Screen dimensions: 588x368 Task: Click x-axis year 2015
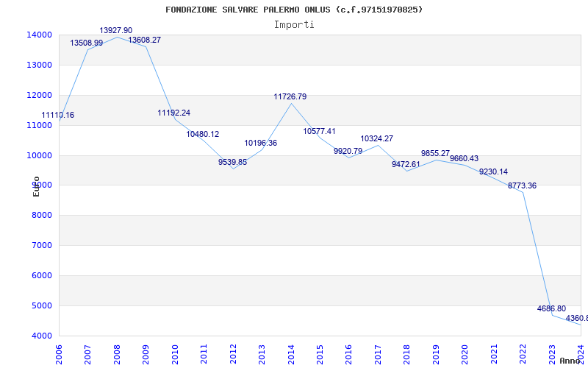(320, 354)
